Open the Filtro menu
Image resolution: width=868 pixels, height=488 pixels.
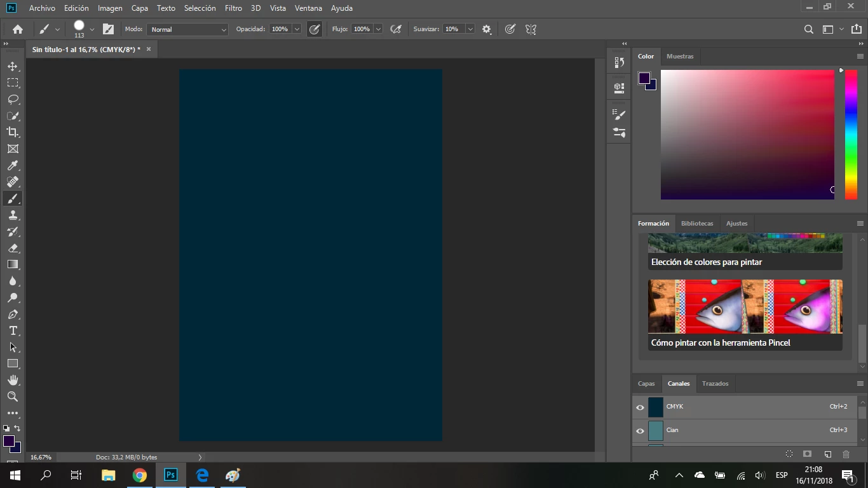(x=233, y=8)
